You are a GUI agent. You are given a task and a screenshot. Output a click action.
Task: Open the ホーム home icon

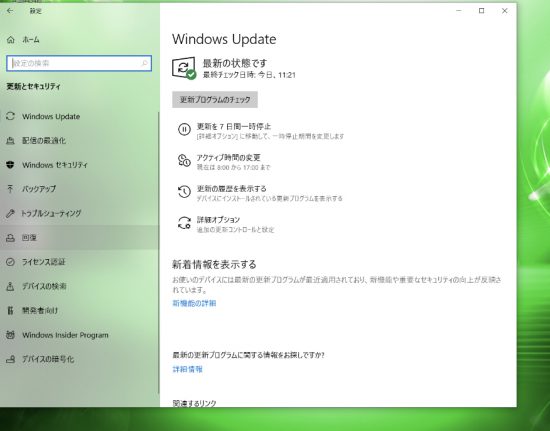coord(11,40)
